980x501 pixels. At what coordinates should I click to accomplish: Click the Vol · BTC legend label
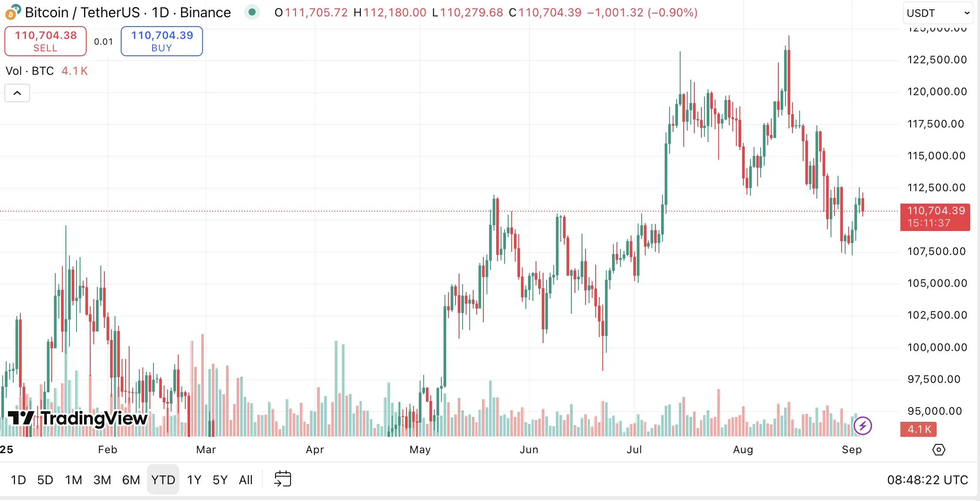click(x=30, y=71)
